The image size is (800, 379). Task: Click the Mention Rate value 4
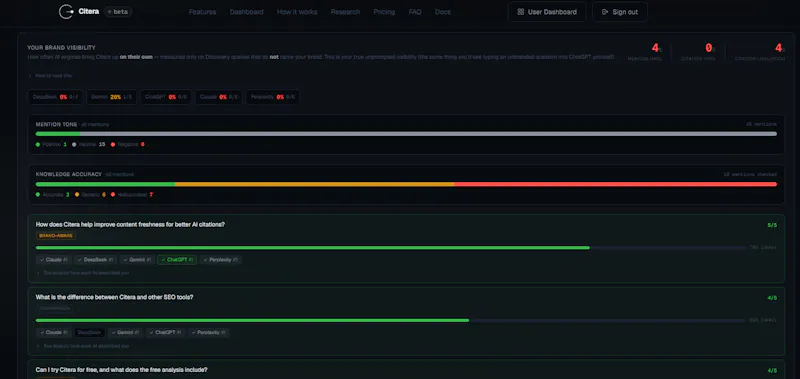pos(655,48)
